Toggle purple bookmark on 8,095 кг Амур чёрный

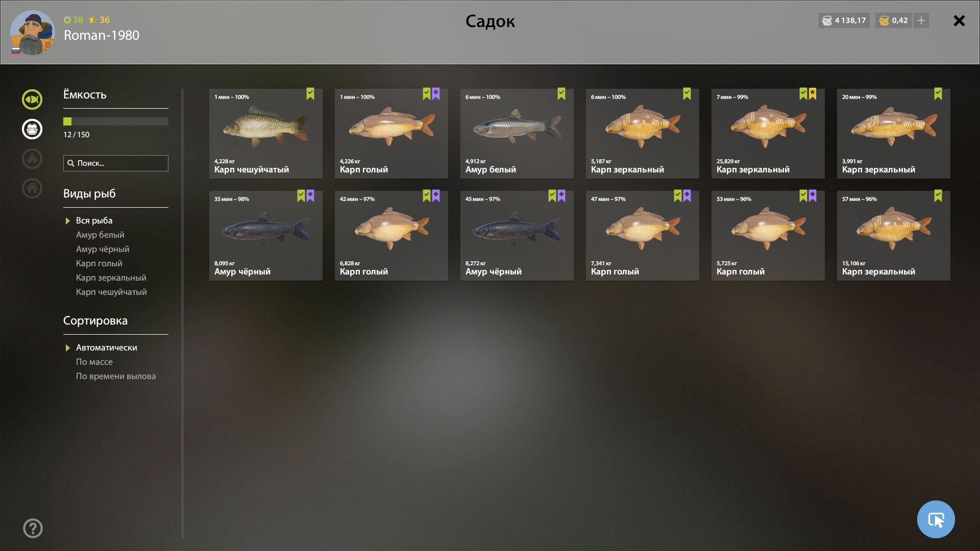pyautogui.click(x=310, y=196)
